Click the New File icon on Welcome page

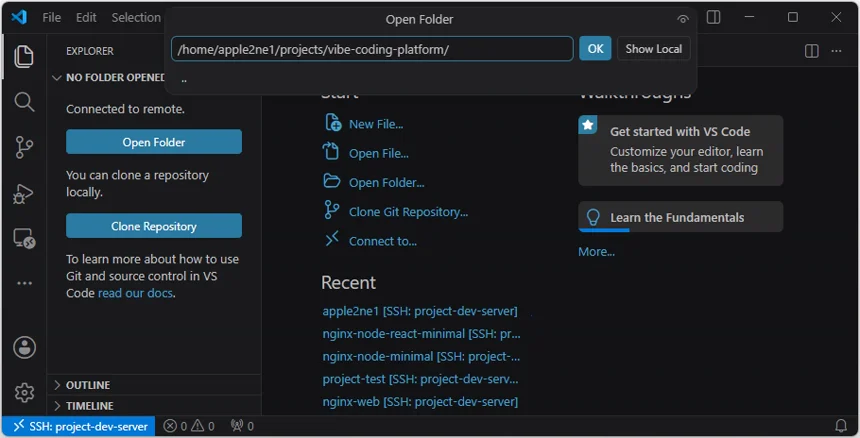(333, 123)
